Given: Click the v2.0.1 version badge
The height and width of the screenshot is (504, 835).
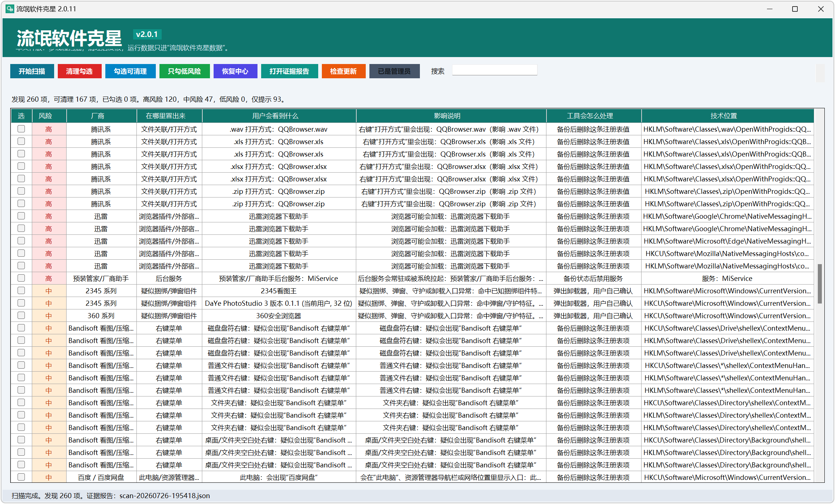Looking at the screenshot, I should point(147,34).
